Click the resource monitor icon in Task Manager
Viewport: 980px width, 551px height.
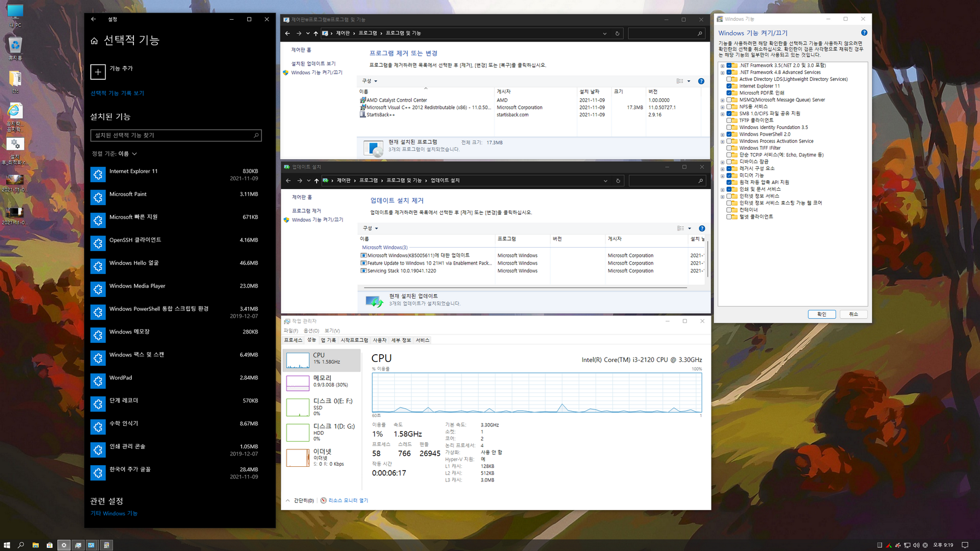323,500
